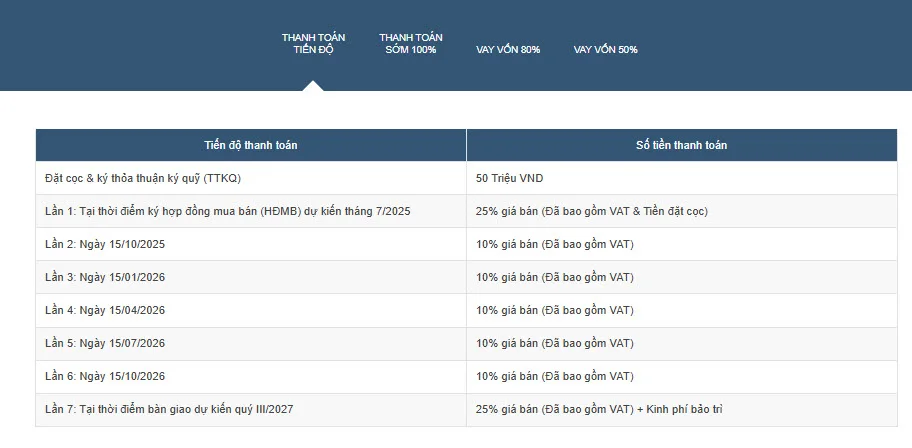Select the Lần 7 handover quý III/2027 cell

pyautogui.click(x=169, y=409)
